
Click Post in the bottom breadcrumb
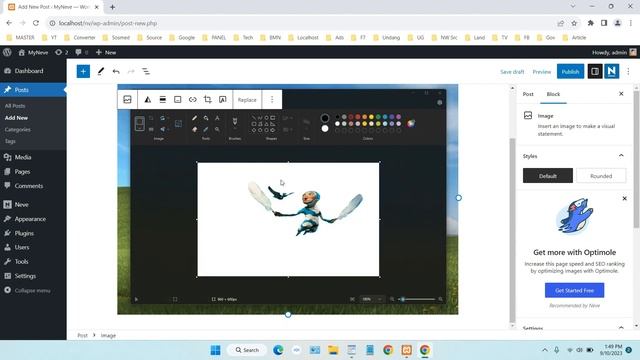[x=82, y=335]
